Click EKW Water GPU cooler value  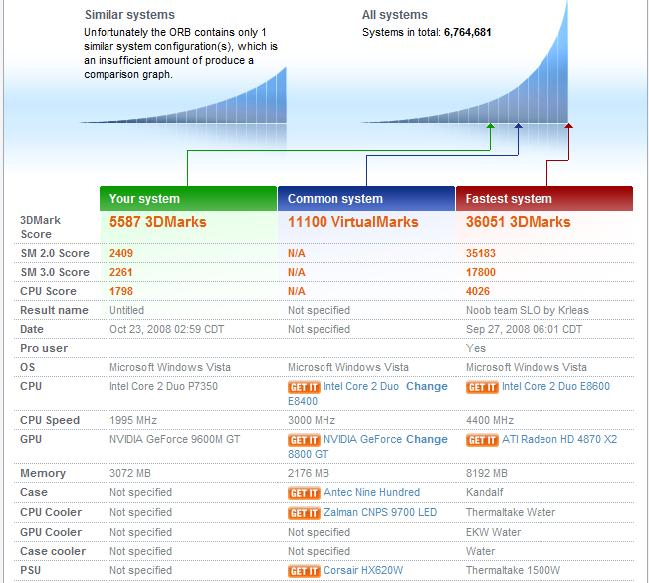point(493,532)
